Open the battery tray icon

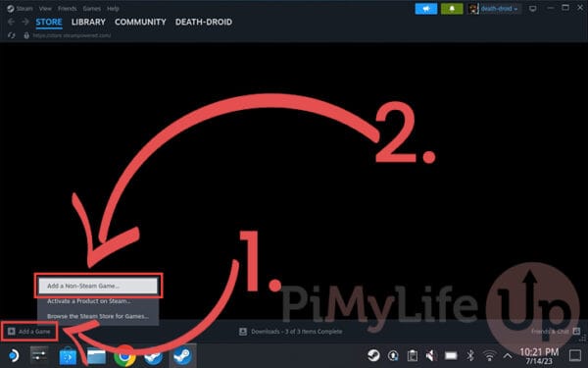pos(451,355)
